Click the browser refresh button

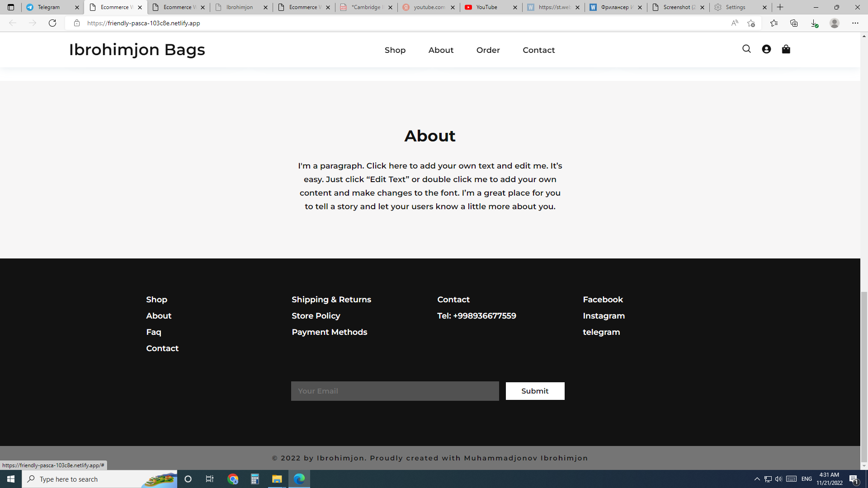click(x=52, y=23)
